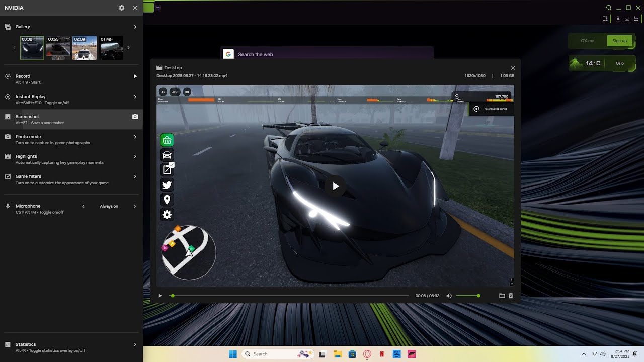This screenshot has height=362, width=644.
Task: Click the Game filters icon
Action: tap(8, 176)
